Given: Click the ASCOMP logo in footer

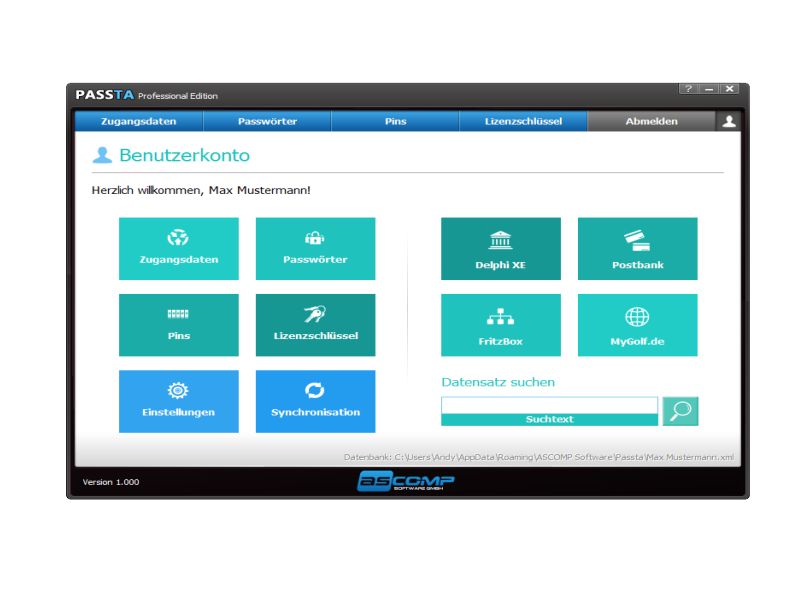Looking at the screenshot, I should tap(406, 481).
